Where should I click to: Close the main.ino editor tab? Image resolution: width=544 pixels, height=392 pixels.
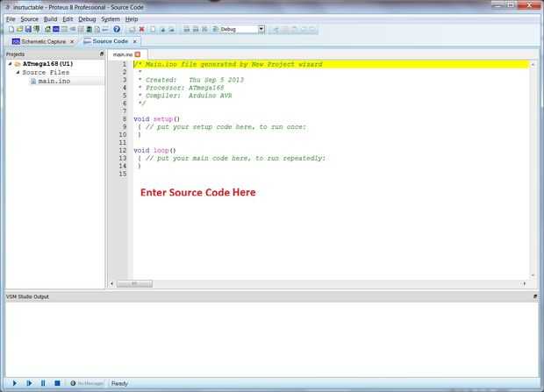pyautogui.click(x=138, y=54)
